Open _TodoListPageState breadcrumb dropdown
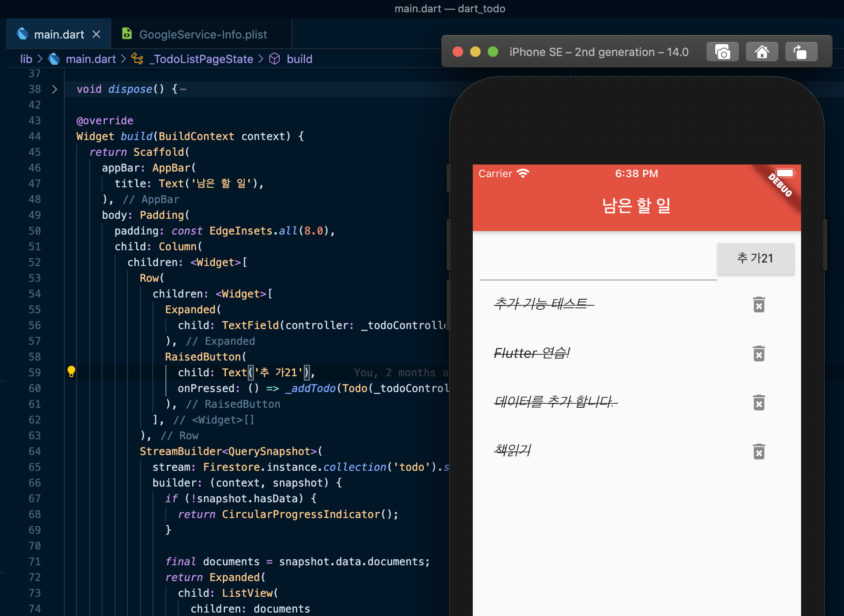This screenshot has height=616, width=844. 201,59
